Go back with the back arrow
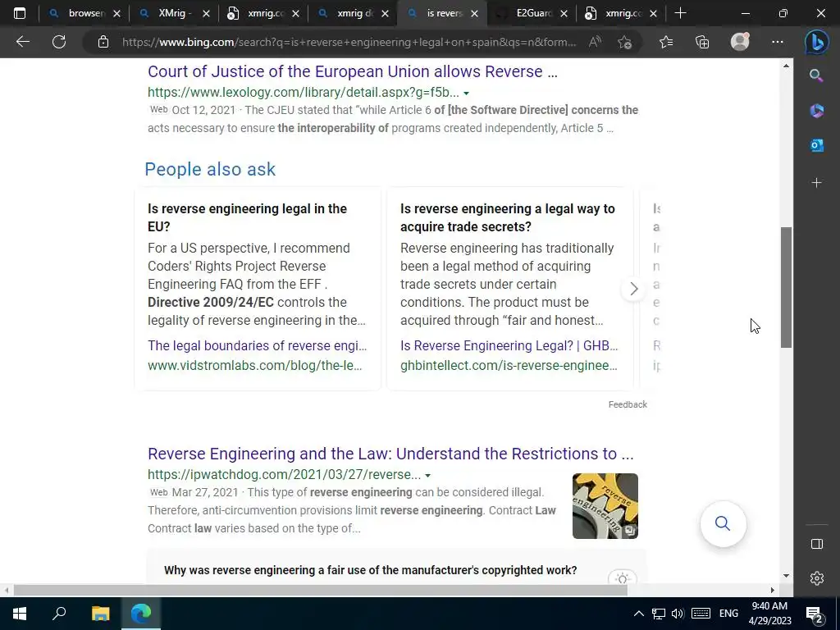Image resolution: width=840 pixels, height=630 pixels. 22,42
